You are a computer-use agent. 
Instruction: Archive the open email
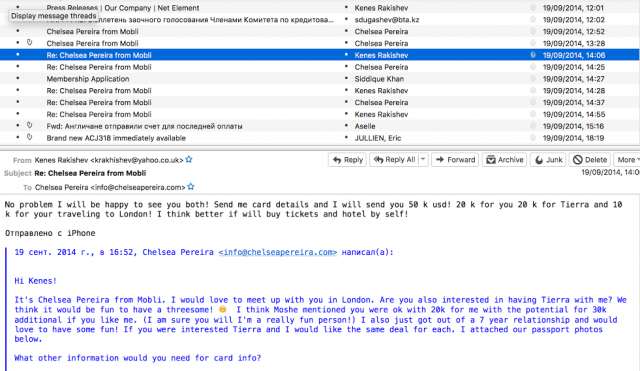point(504,160)
